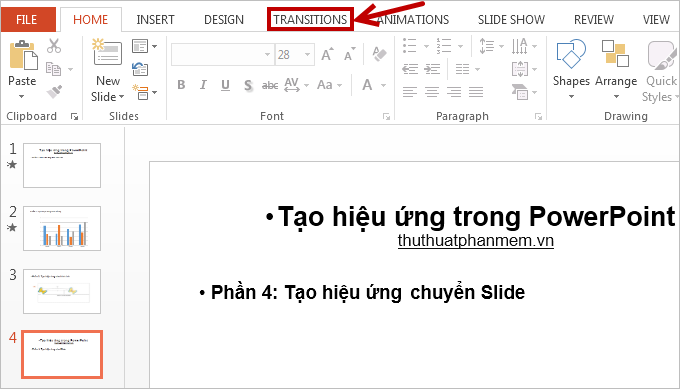Select slide 2 chart thumbnail
Screen dimensions: 680x389
click(x=62, y=229)
